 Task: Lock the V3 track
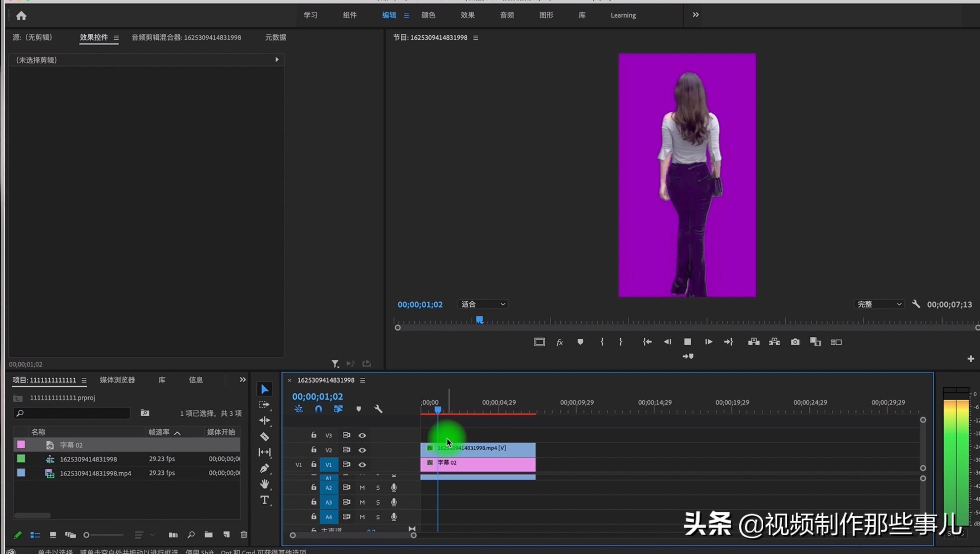pyautogui.click(x=314, y=435)
